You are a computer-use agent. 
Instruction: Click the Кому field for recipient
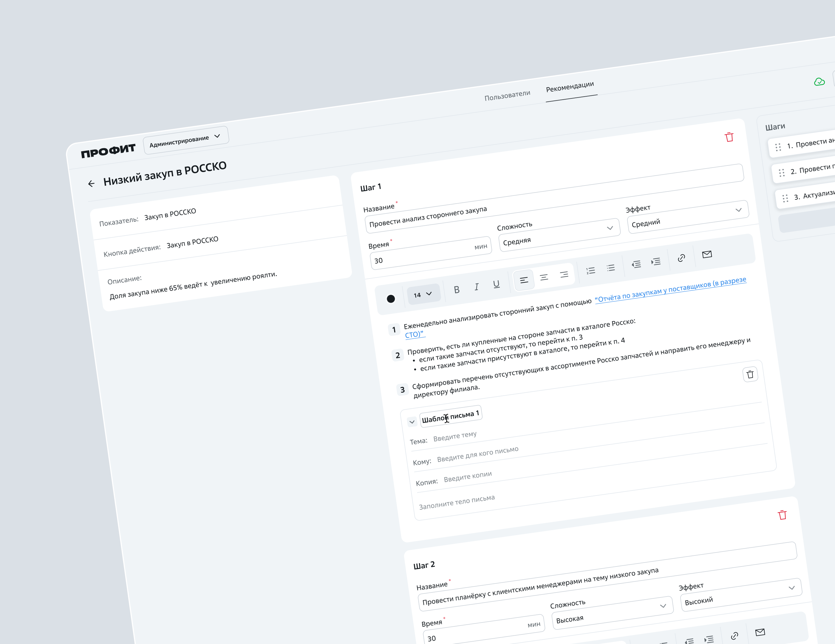click(478, 454)
